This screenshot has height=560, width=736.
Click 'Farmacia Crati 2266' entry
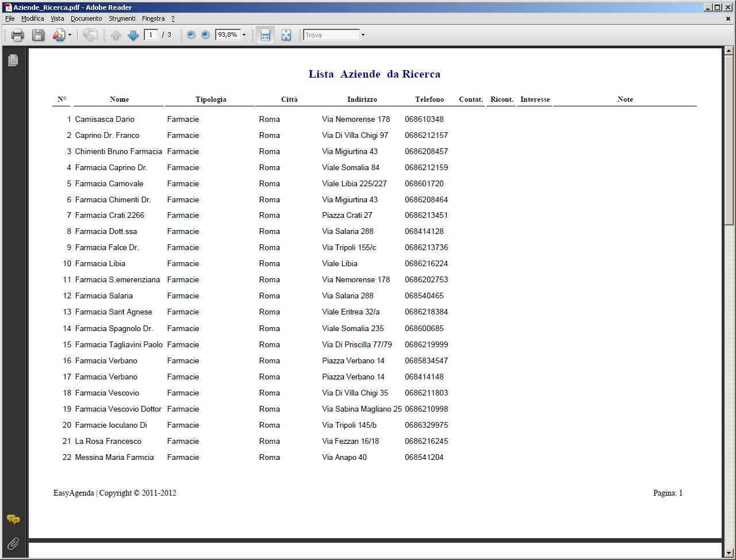[x=110, y=216]
